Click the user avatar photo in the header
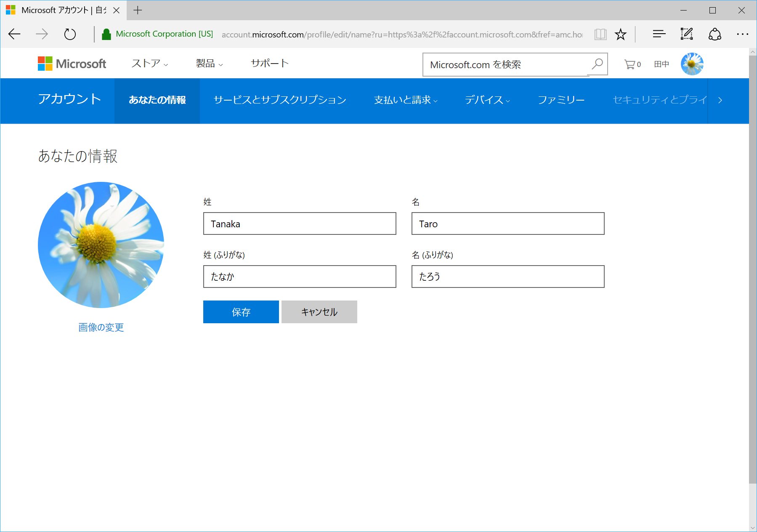This screenshot has width=757, height=532. click(691, 64)
